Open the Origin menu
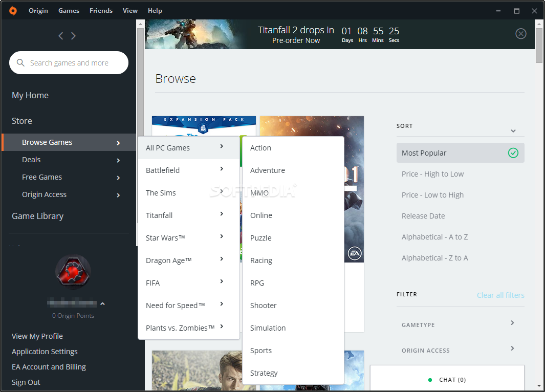Image resolution: width=545 pixels, height=392 pixels. (x=38, y=11)
